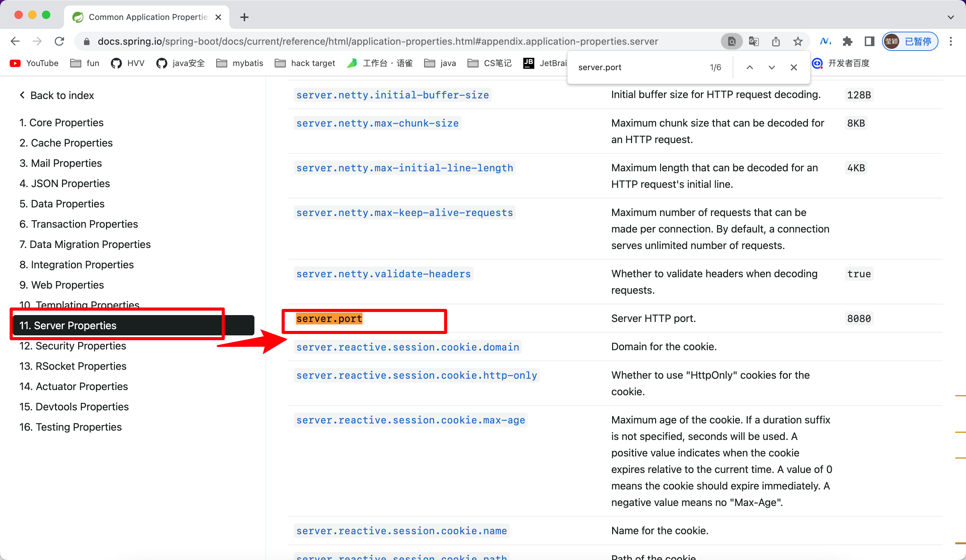Click server.reactive.session.cookie.http-only link
The image size is (966, 560).
point(417,375)
